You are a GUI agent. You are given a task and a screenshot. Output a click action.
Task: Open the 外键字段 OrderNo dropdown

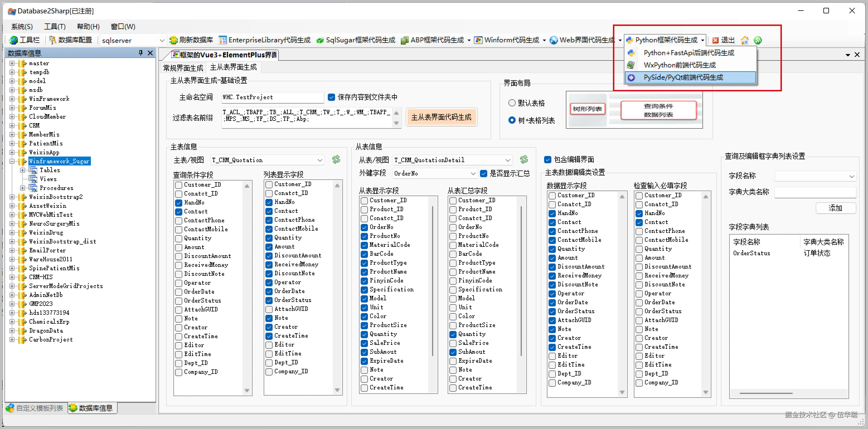point(472,174)
